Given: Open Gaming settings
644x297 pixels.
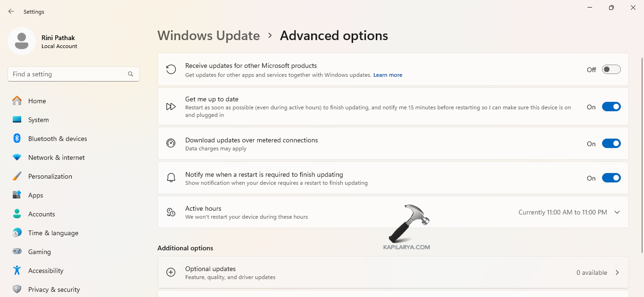Looking at the screenshot, I should point(39,252).
